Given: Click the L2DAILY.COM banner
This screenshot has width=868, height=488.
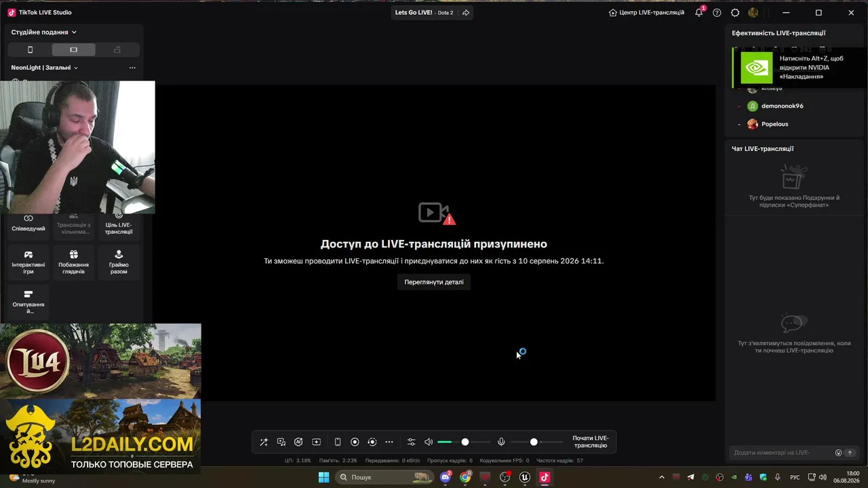Looking at the screenshot, I should coord(100,436).
